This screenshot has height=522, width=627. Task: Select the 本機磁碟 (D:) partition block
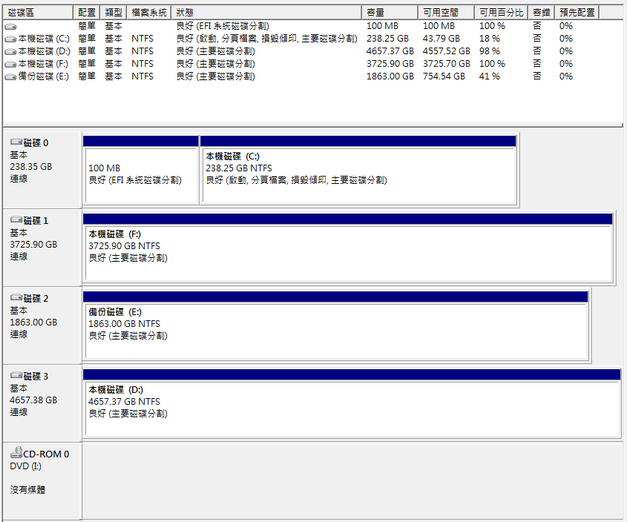[352, 408]
